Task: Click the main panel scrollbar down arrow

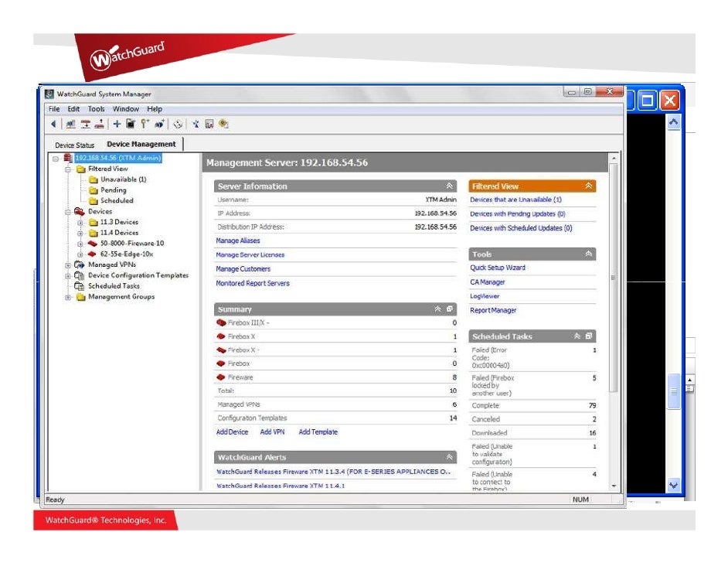Action: pyautogui.click(x=614, y=486)
